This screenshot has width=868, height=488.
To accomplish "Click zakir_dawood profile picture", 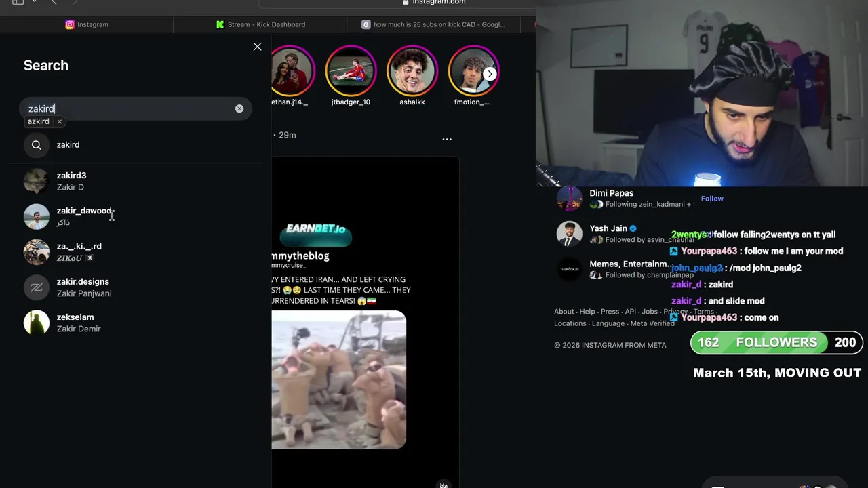I will [37, 217].
